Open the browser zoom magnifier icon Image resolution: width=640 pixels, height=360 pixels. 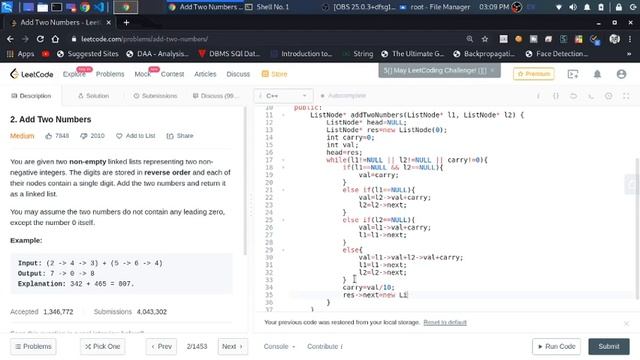[x=470, y=39]
